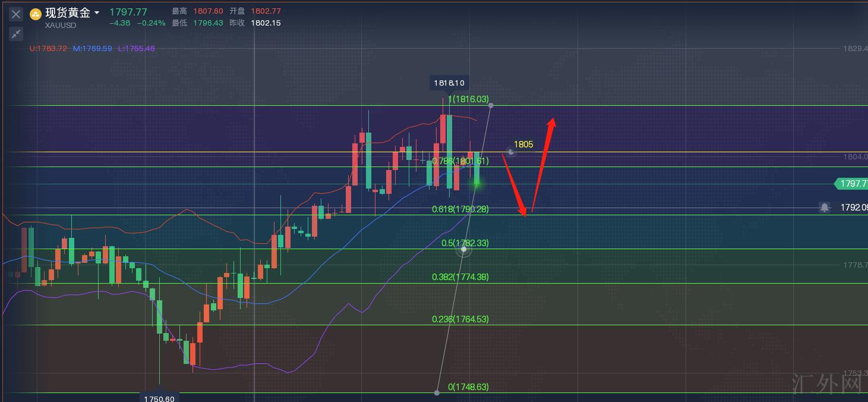
Task: Click the Fibonacci 0.618(1790.28) level label
Action: (460, 209)
